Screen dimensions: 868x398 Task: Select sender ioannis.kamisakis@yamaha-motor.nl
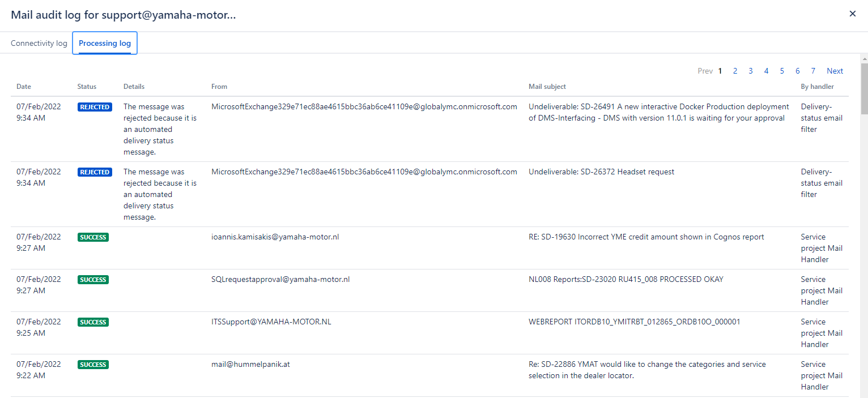[275, 237]
